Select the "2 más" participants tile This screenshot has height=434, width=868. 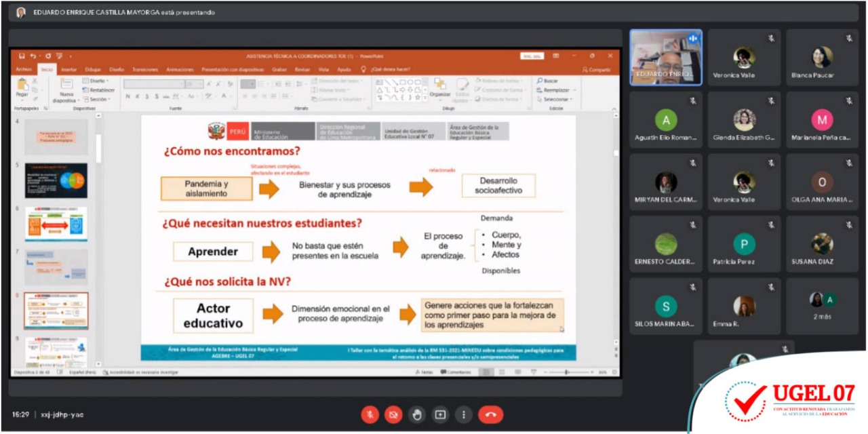(822, 307)
